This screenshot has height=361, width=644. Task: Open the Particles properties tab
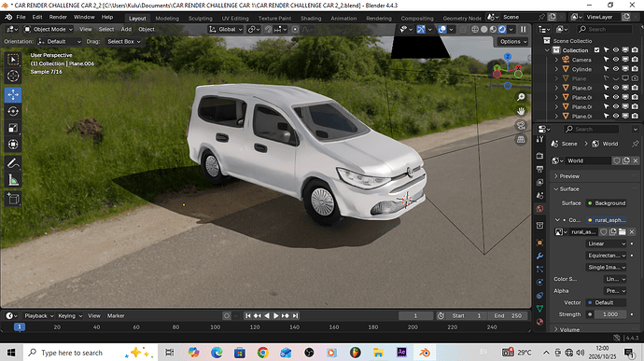[x=539, y=269]
